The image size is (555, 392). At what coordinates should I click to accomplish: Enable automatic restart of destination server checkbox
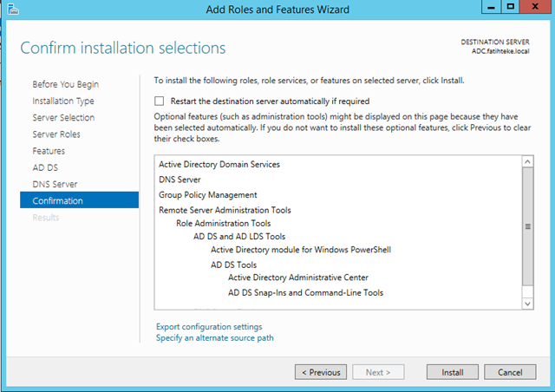click(160, 101)
